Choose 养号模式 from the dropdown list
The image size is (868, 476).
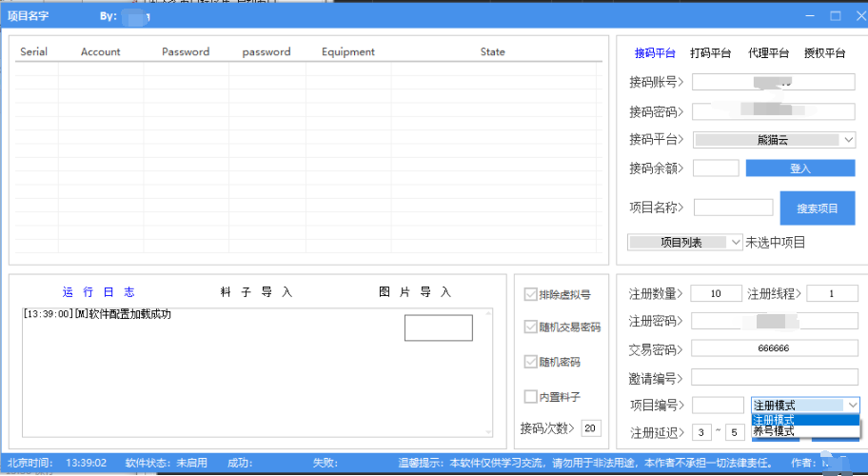(805, 430)
